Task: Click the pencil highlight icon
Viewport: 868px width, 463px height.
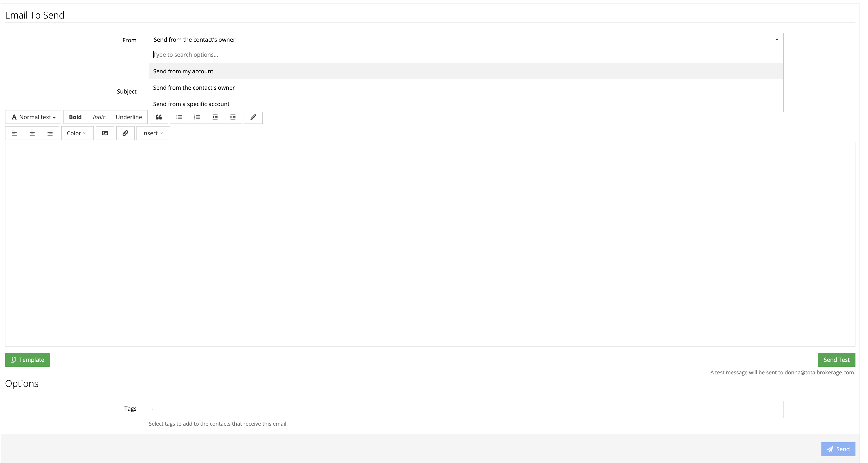Action: [x=253, y=117]
